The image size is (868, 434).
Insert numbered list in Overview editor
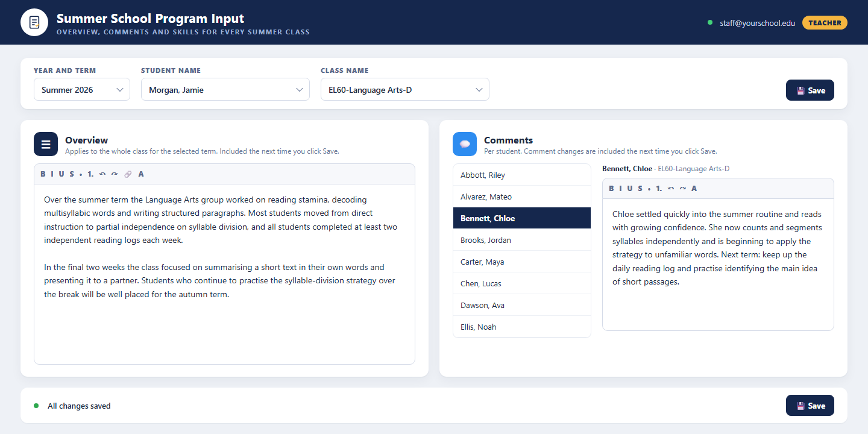90,174
